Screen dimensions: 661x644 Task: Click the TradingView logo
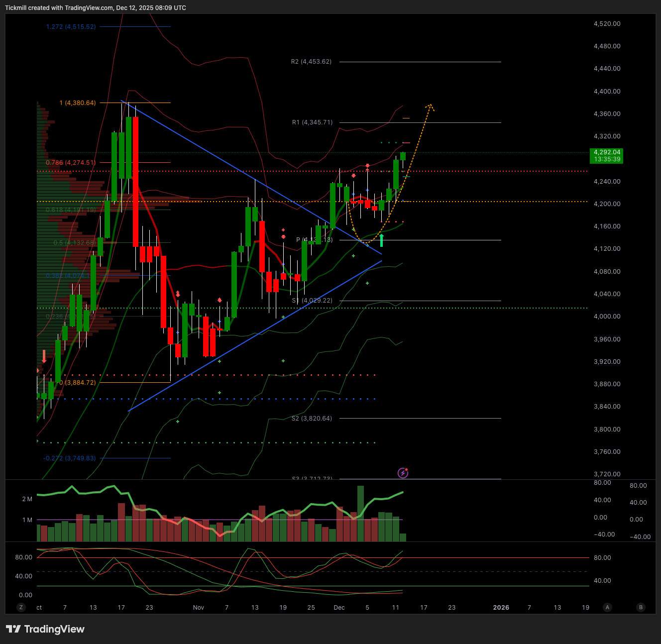pos(45,629)
